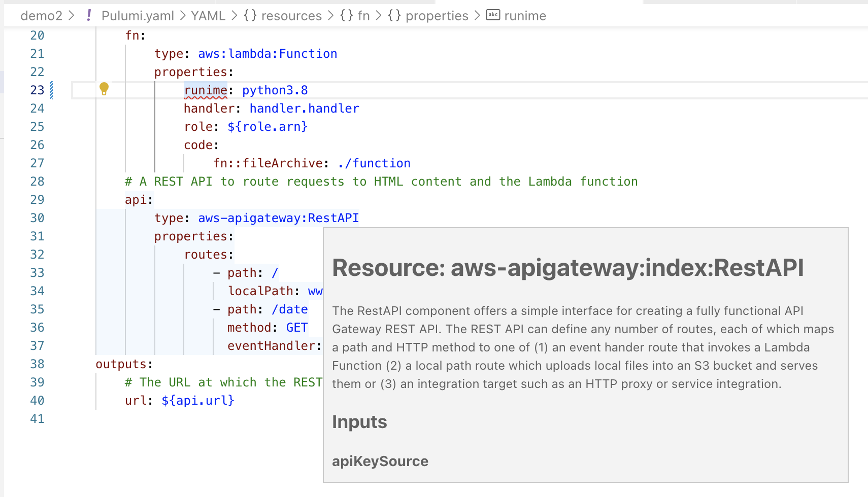The height and width of the screenshot is (497, 868).
Task: Click eventHandler key
Action: [272, 346]
